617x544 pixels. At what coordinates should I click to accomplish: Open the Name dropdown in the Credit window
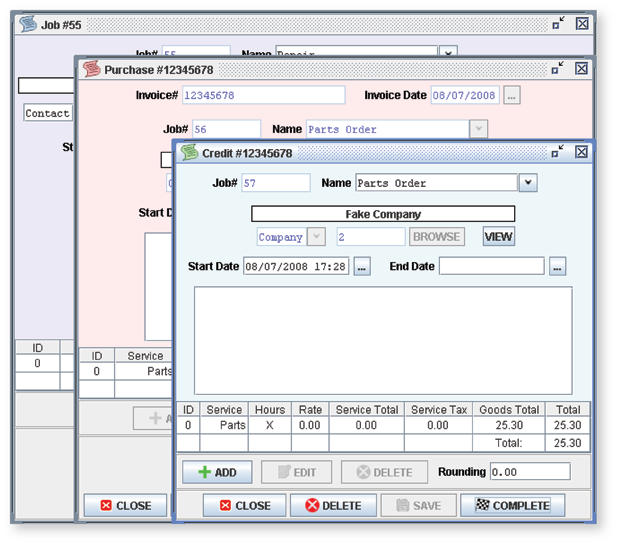(528, 183)
